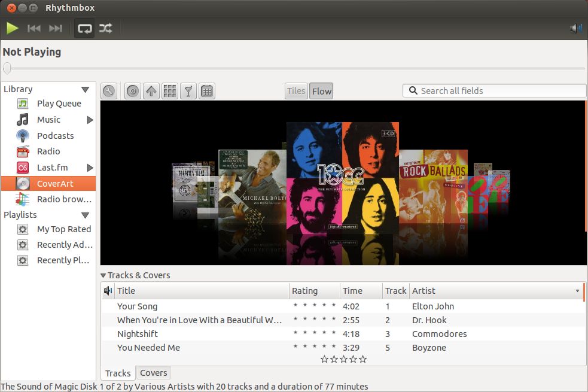Expand the Last.fm source arrow

pos(90,168)
